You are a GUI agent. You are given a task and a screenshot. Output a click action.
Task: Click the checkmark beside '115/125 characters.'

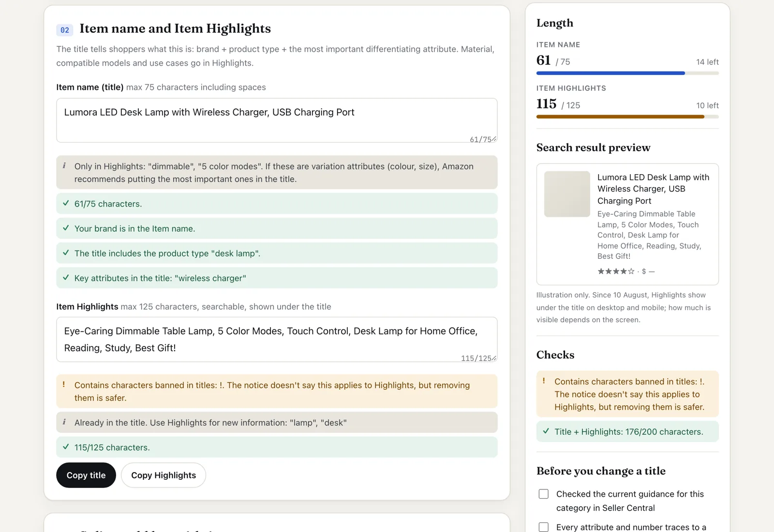66,447
